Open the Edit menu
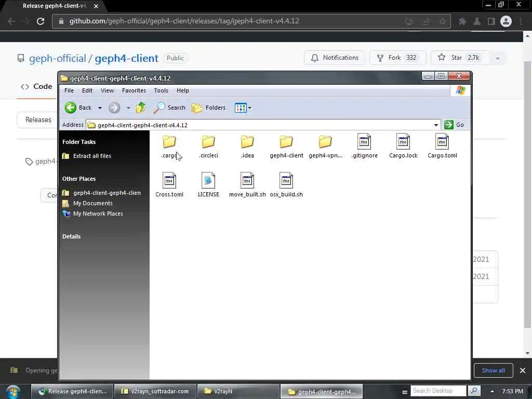The image size is (532, 399). coord(87,90)
